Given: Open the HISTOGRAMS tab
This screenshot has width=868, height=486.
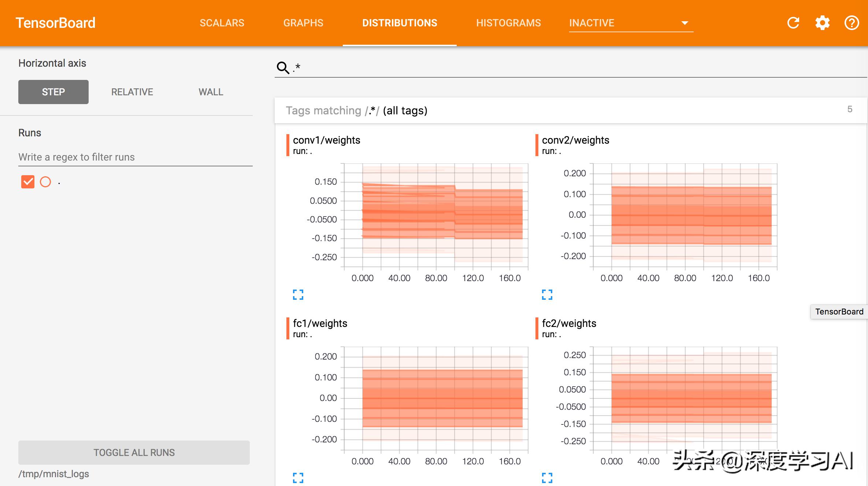Looking at the screenshot, I should tap(508, 23).
